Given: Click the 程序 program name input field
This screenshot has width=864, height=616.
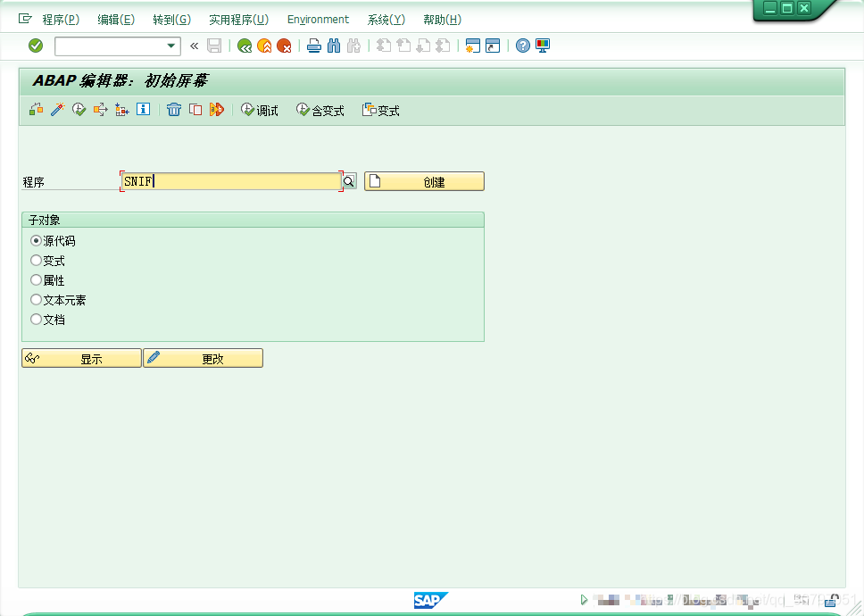Looking at the screenshot, I should pos(231,181).
